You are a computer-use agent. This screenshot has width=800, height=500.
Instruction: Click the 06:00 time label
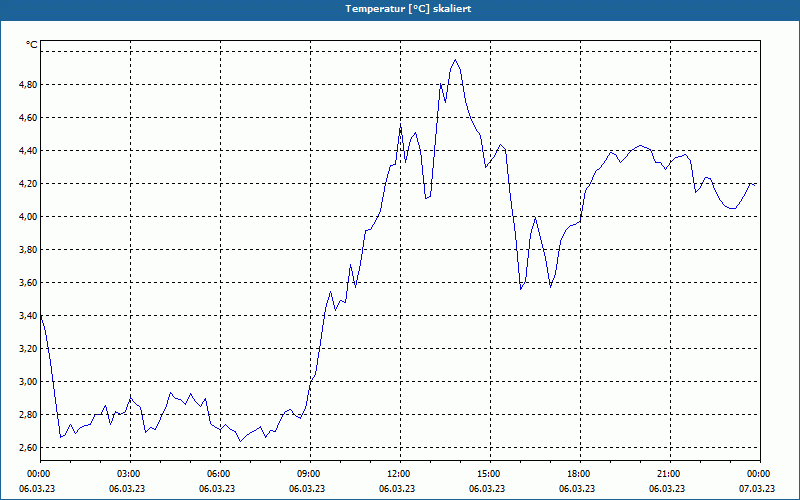click(218, 474)
